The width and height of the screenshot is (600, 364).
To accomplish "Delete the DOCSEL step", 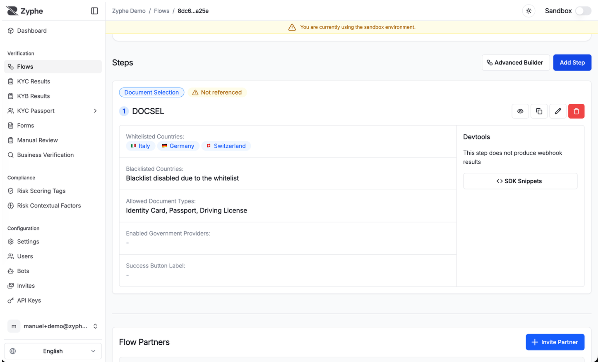I will [x=576, y=111].
